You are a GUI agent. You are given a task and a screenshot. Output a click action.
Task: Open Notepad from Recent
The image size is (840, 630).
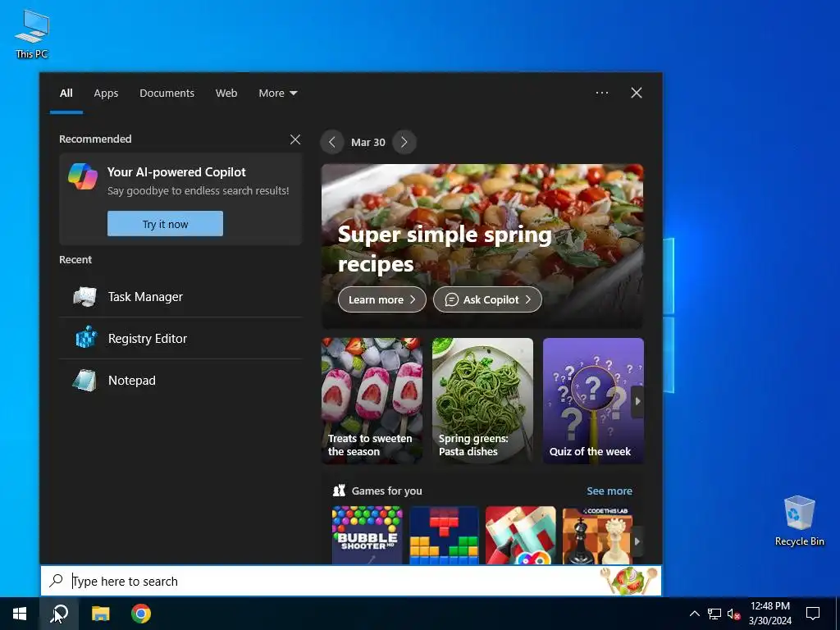[181, 380]
